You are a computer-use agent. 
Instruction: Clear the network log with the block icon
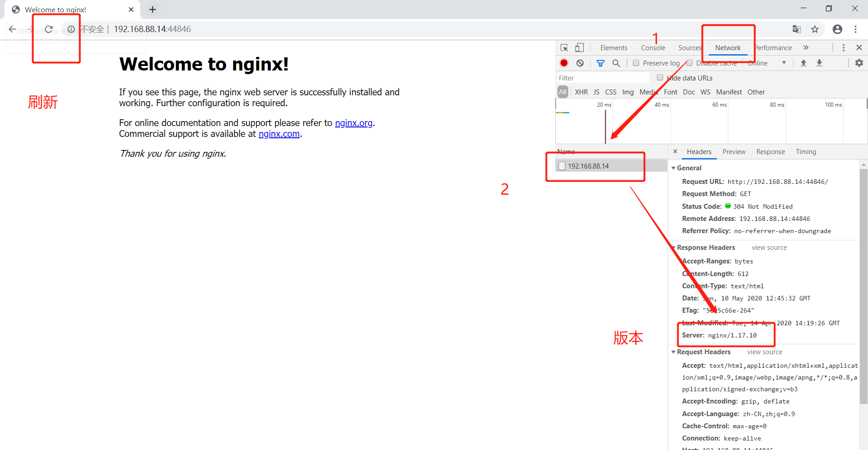point(580,63)
